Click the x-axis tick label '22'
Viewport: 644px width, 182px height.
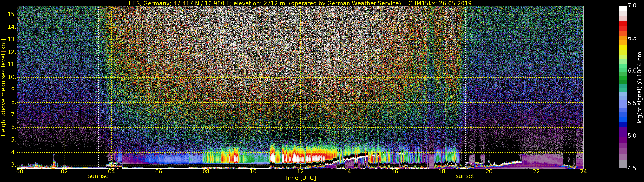point(536,172)
